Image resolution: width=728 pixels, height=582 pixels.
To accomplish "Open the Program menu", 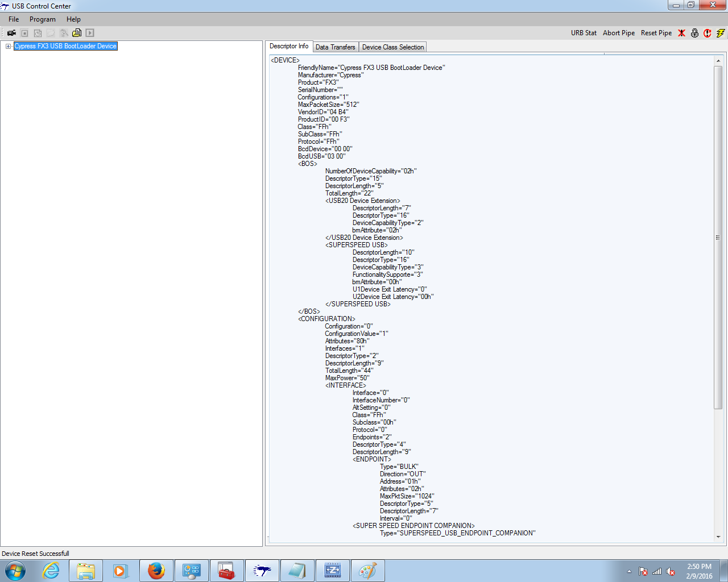I will (43, 19).
